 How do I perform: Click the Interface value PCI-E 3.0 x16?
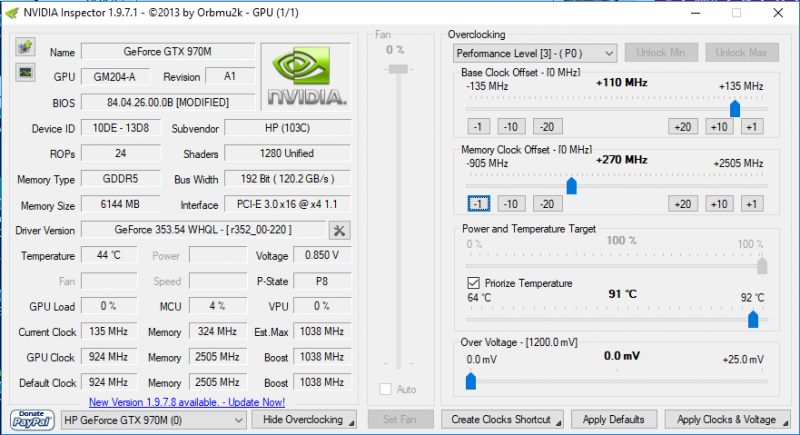(x=287, y=204)
